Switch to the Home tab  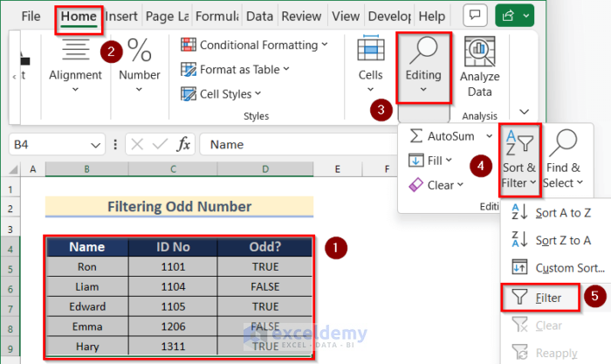(x=79, y=17)
